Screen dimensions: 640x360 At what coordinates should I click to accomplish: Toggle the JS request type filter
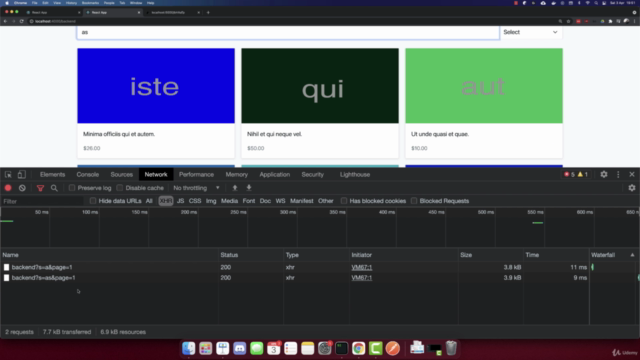(180, 201)
